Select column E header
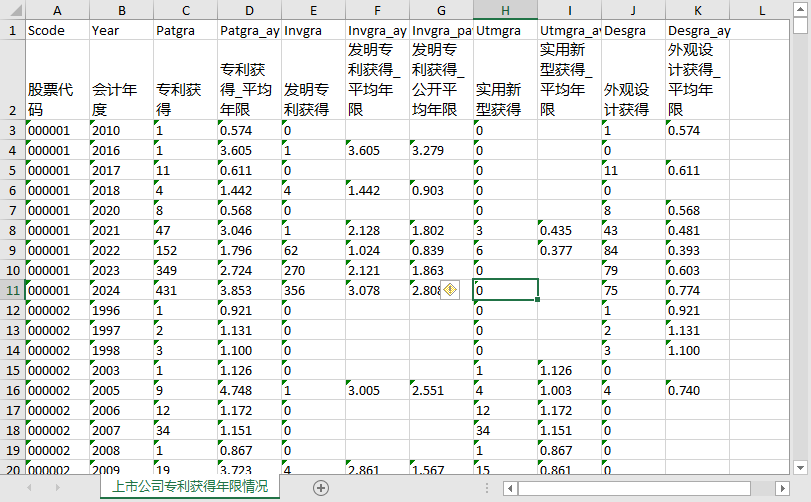This screenshot has width=811, height=502. pyautogui.click(x=313, y=10)
